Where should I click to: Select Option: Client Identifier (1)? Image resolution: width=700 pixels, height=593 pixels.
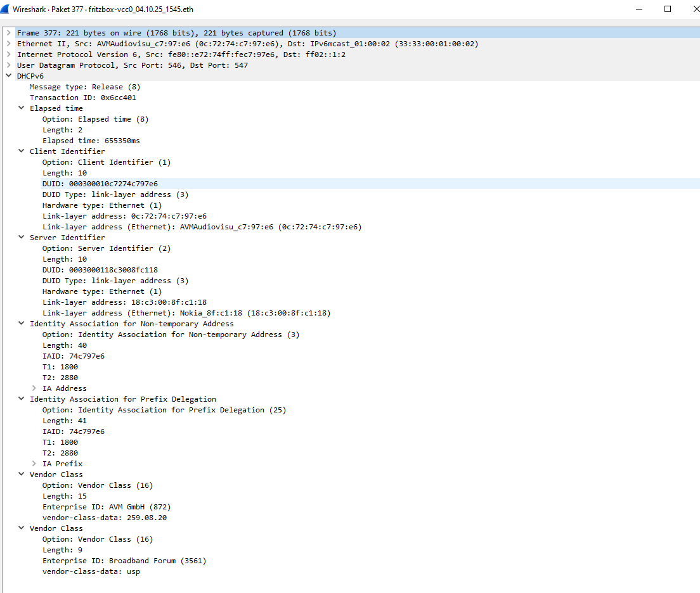(107, 162)
